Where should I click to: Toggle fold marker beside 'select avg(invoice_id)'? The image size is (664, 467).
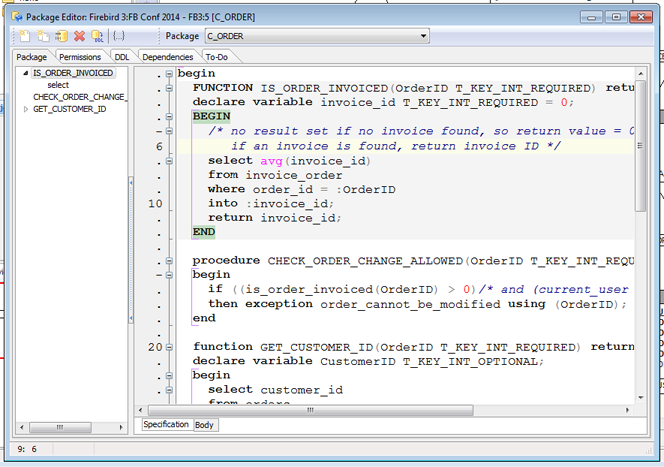[169, 161]
